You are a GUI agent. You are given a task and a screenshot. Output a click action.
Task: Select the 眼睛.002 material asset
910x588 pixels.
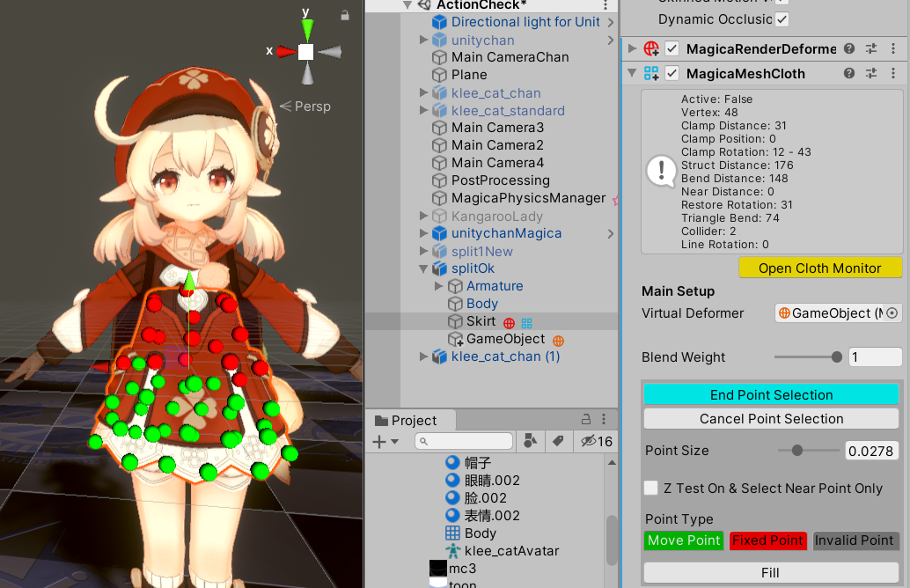[x=492, y=481]
